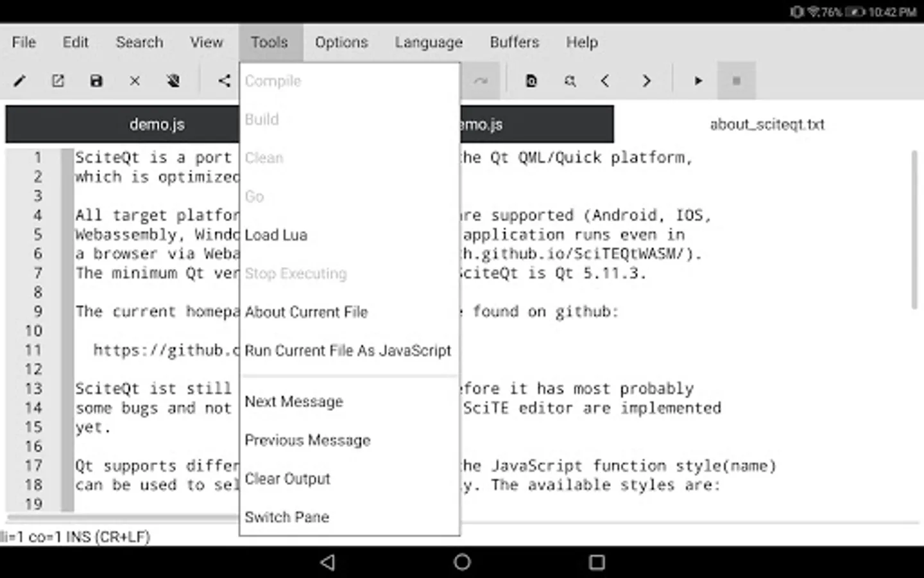Open the View menu
Screen dimensions: 924x578
coord(206,42)
